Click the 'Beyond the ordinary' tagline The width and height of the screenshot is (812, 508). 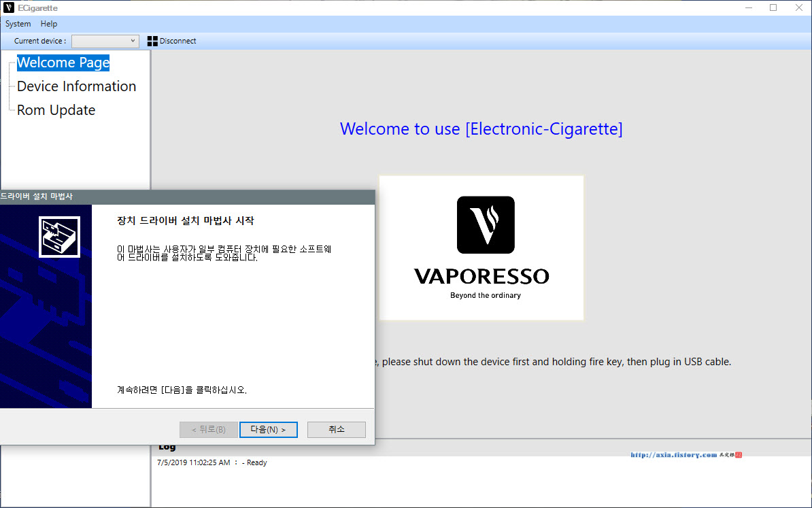coord(486,295)
